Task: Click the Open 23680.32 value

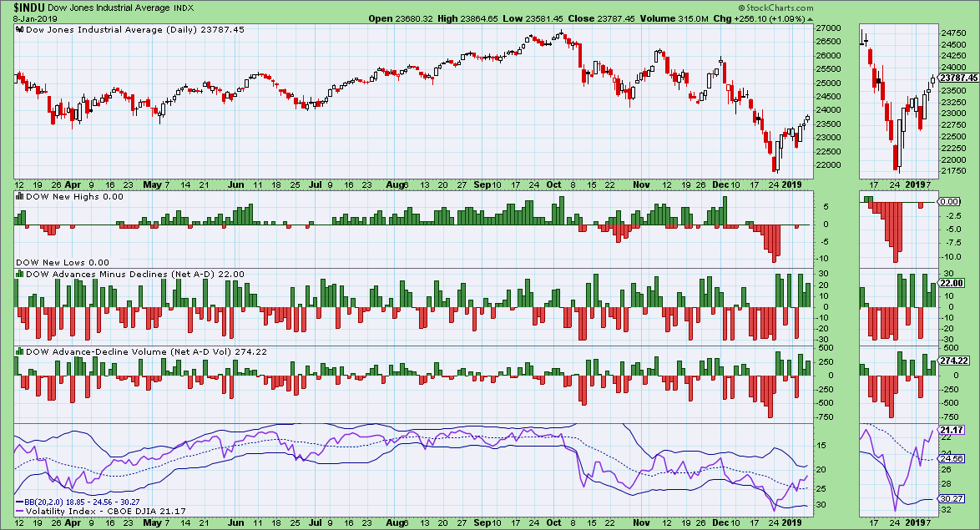Action: point(400,18)
